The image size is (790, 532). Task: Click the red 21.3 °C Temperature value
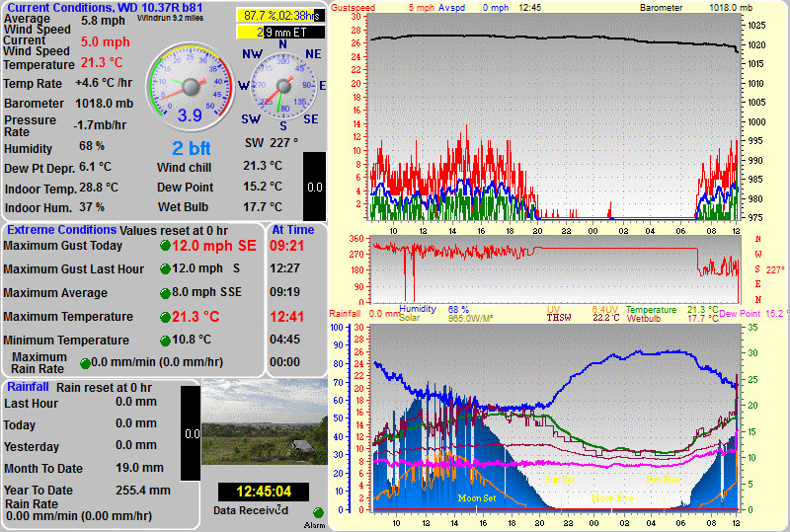tap(102, 62)
